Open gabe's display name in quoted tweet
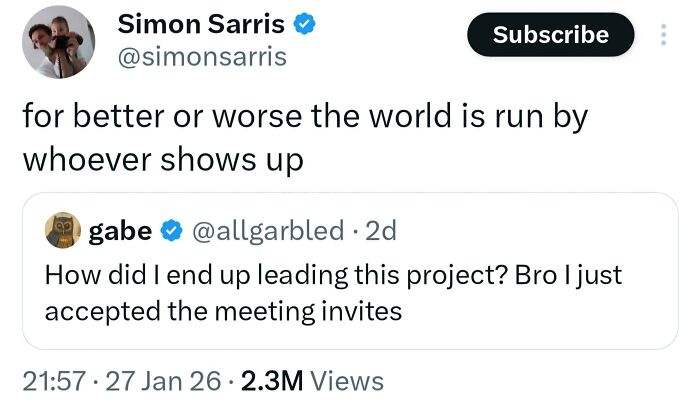The height and width of the screenshot is (416, 700). [x=121, y=231]
